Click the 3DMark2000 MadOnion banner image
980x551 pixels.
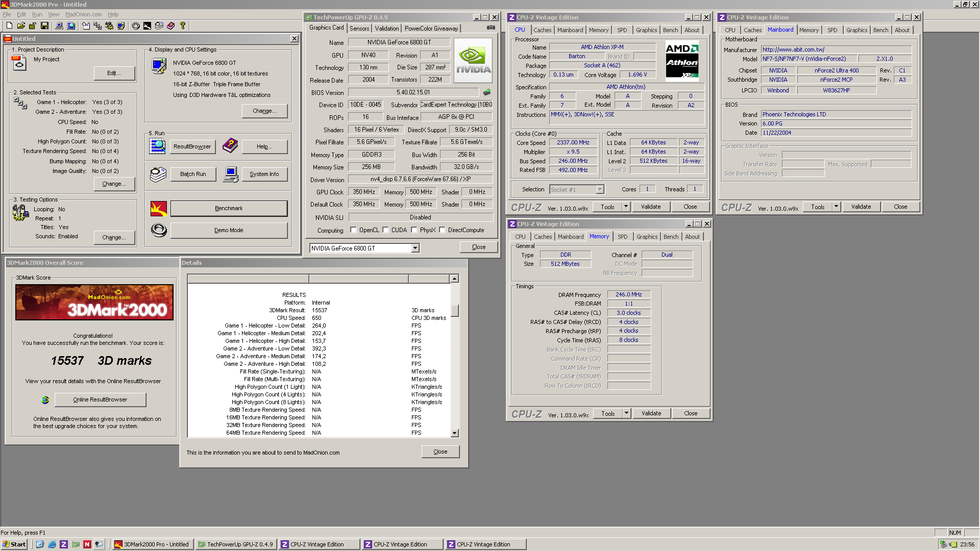click(x=94, y=303)
